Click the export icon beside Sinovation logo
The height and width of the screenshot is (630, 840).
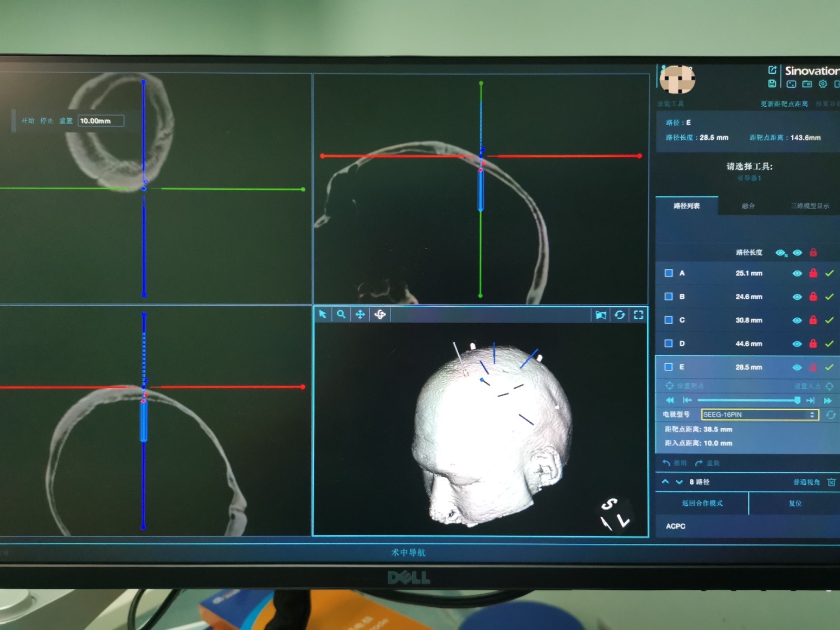pos(773,70)
